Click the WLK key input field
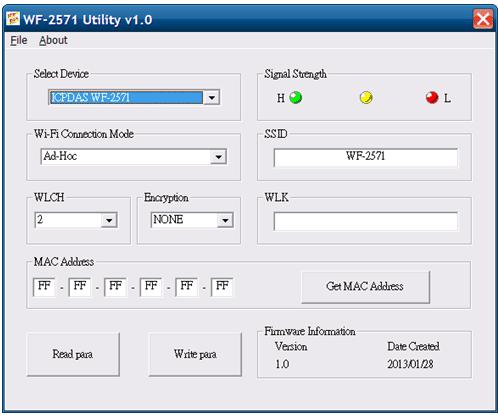This screenshot has width=498, height=415. [365, 221]
